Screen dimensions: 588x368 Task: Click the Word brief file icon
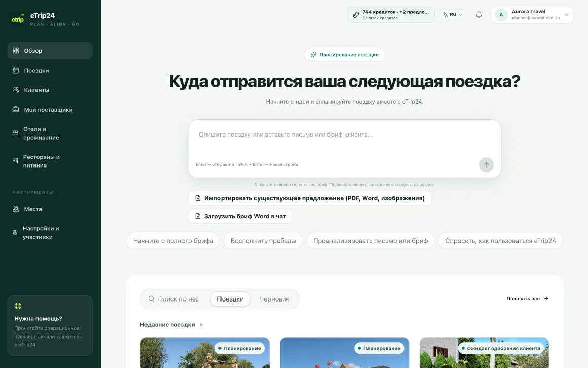(x=198, y=216)
